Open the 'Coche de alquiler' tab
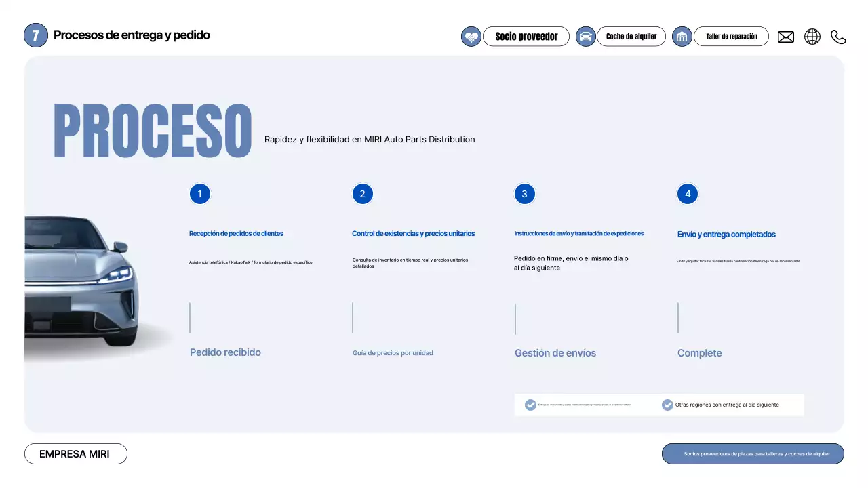Viewport: 868px width, 488px height. 631,37
